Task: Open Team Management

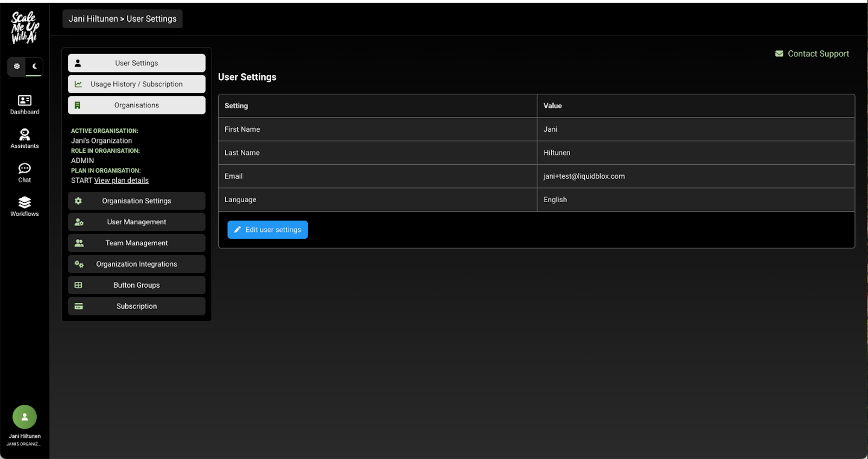Action: click(137, 243)
